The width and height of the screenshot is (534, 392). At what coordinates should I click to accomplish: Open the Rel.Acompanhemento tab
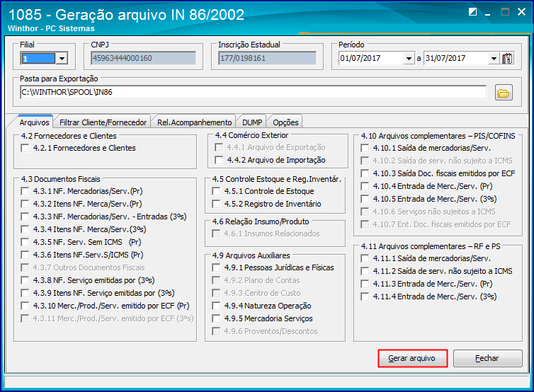pyautogui.click(x=195, y=122)
